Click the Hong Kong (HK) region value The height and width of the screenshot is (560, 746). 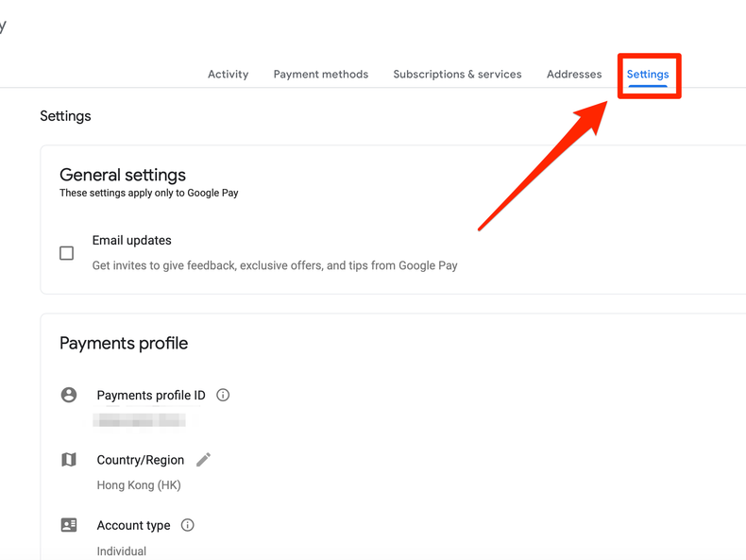(139, 485)
